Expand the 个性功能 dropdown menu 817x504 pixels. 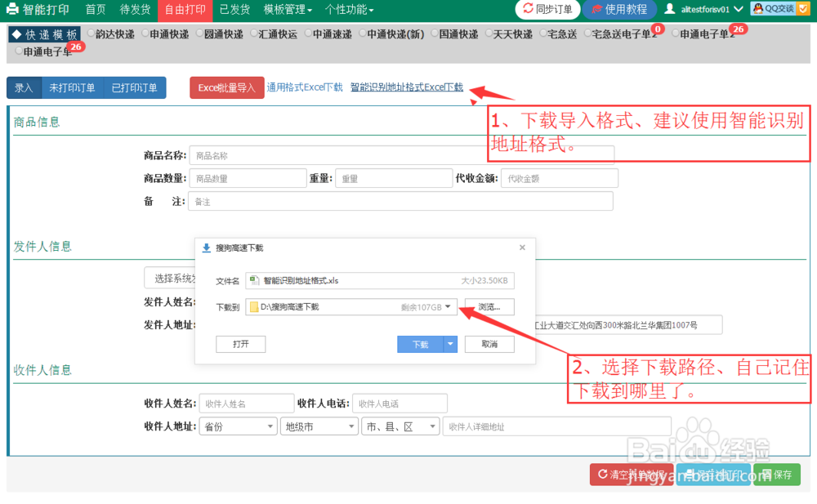[x=349, y=9]
